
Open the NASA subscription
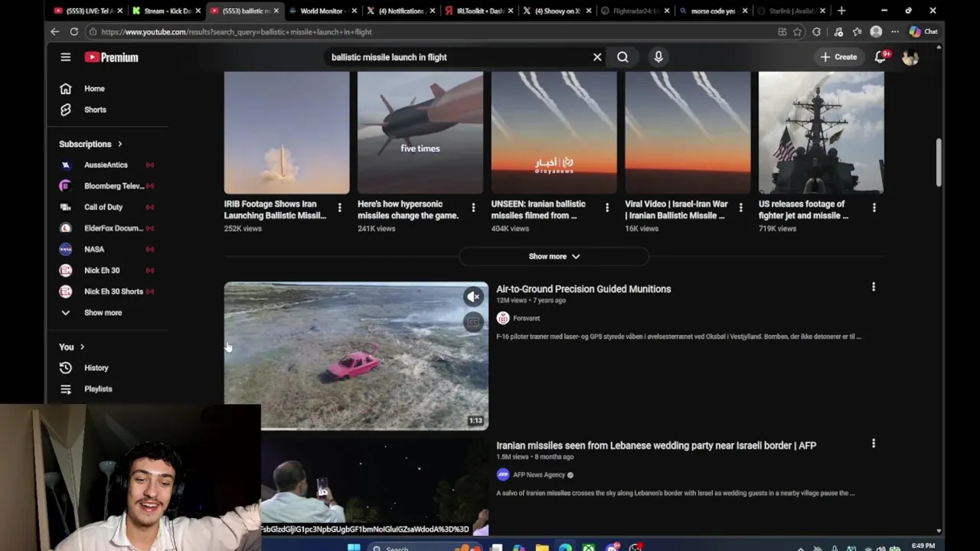[x=107, y=249]
